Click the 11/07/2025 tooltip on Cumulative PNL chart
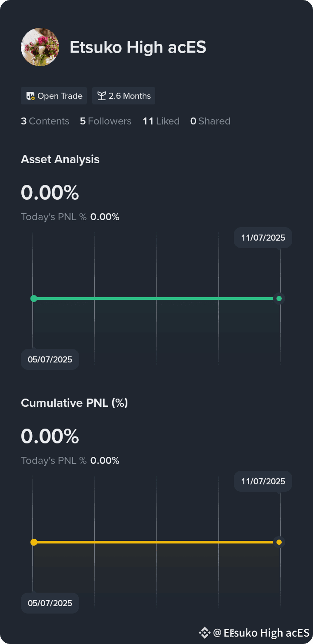313x644 pixels. click(263, 481)
